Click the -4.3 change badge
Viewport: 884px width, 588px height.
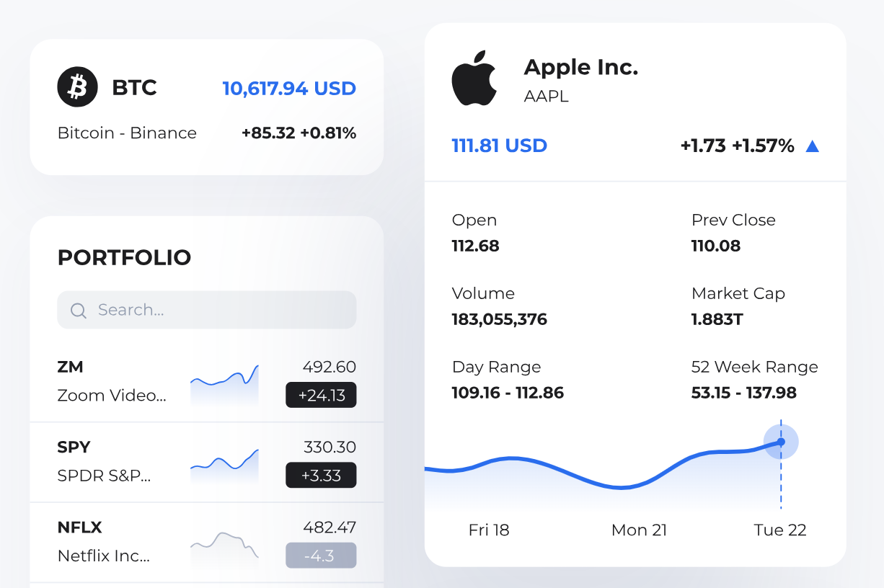tap(321, 556)
